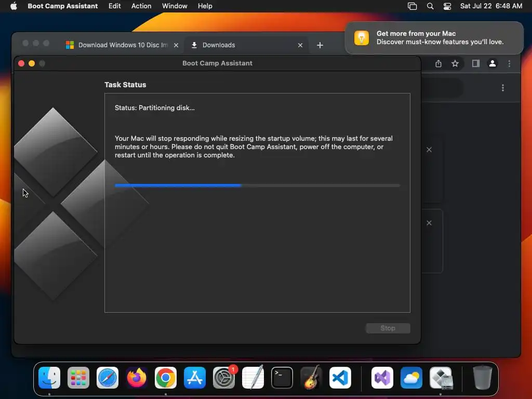Open Safari from the Dock
This screenshot has height=399, width=532.
pyautogui.click(x=108, y=378)
